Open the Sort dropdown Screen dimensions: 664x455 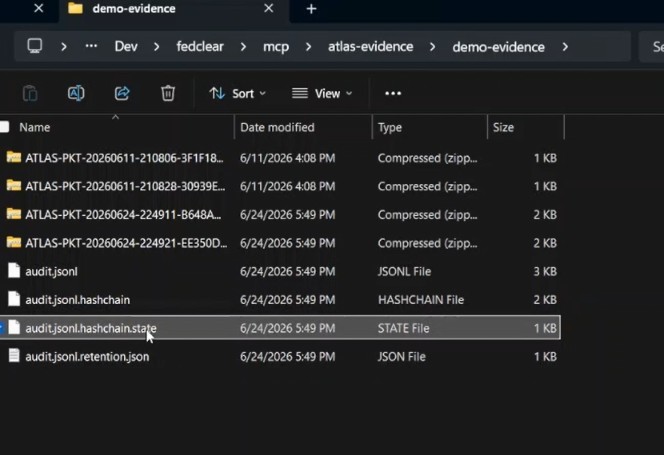click(238, 93)
